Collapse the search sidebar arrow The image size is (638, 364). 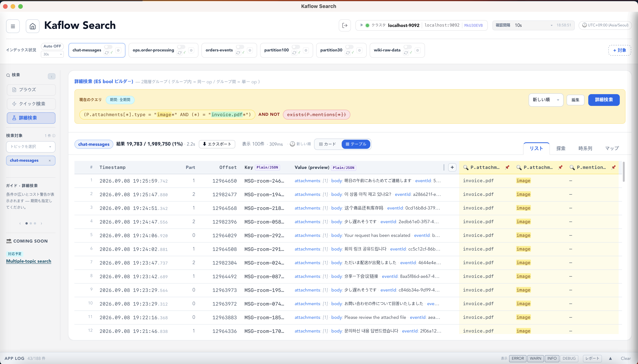[x=51, y=76]
